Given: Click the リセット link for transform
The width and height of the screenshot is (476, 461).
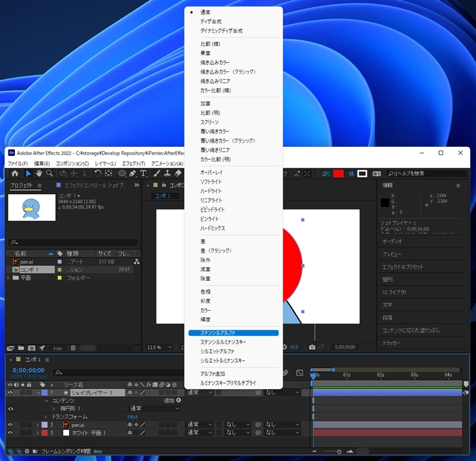Looking at the screenshot, I should pos(132,417).
